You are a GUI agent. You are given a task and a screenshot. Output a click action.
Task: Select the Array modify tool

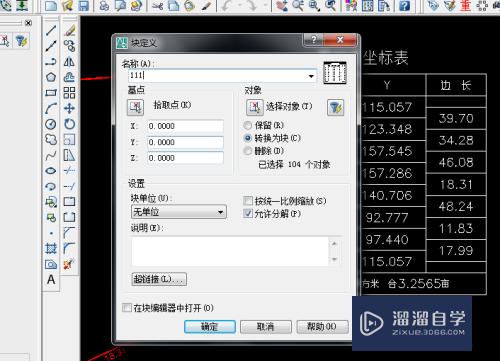pyautogui.click(x=69, y=93)
